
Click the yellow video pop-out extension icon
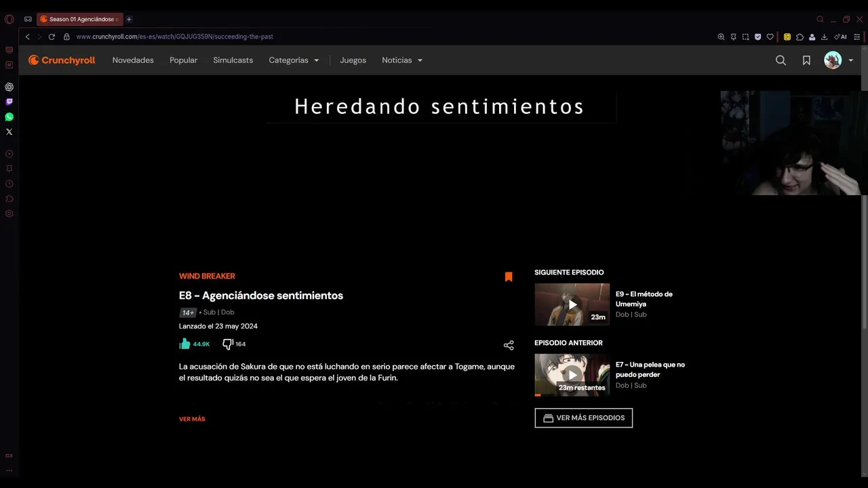click(787, 37)
